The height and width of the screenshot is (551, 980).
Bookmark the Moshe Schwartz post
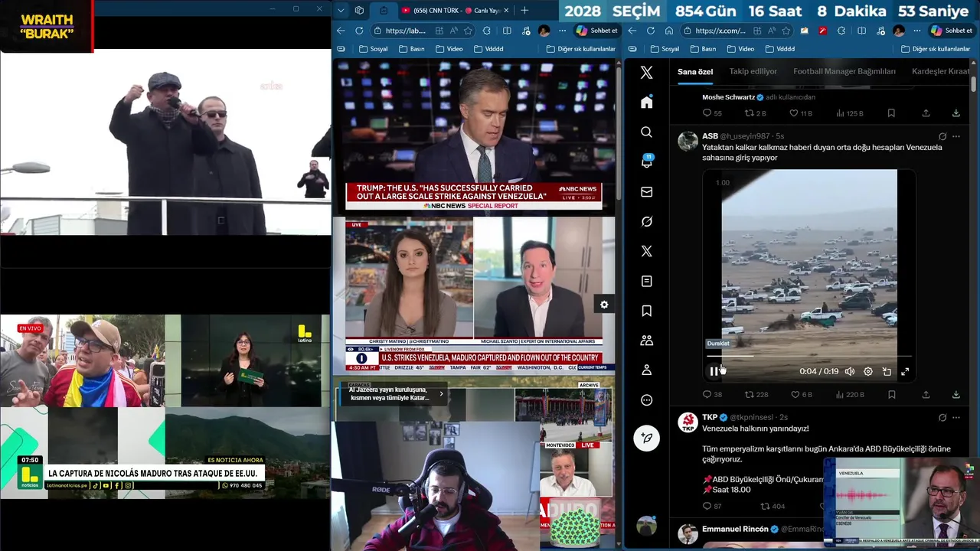891,113
